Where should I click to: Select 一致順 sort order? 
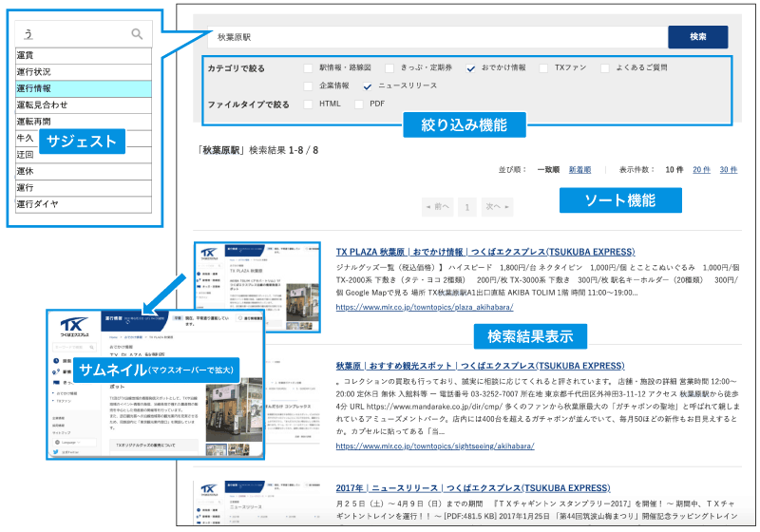tap(548, 170)
